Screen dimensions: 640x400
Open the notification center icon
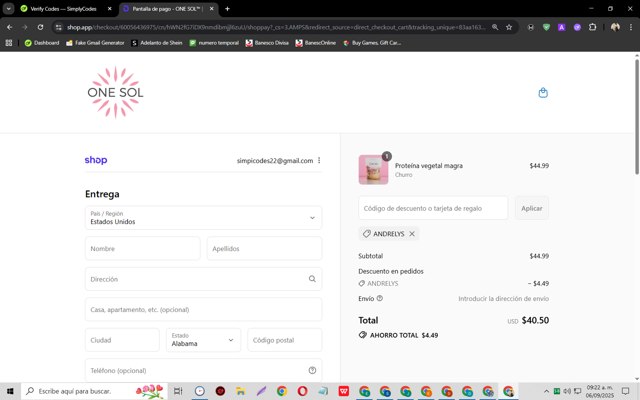626,391
